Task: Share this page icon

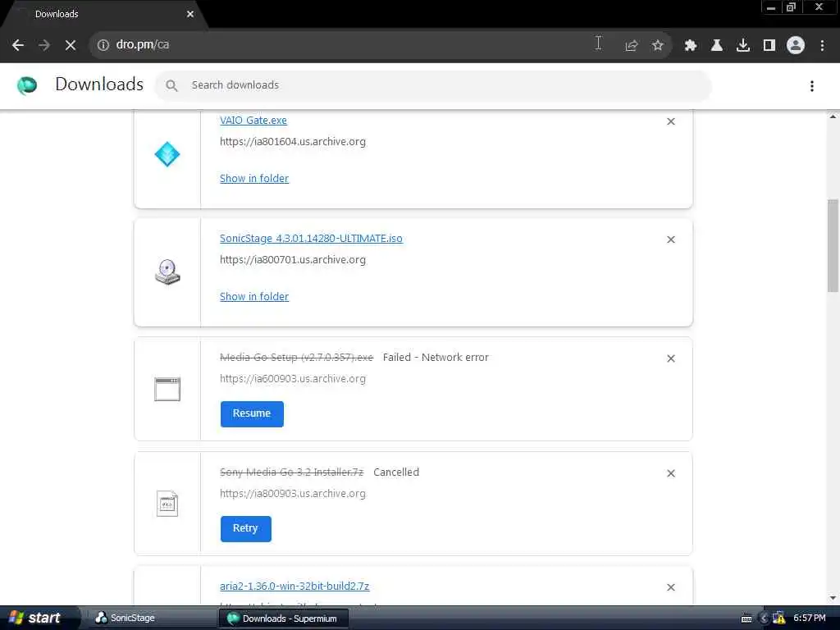Action: pos(631,46)
